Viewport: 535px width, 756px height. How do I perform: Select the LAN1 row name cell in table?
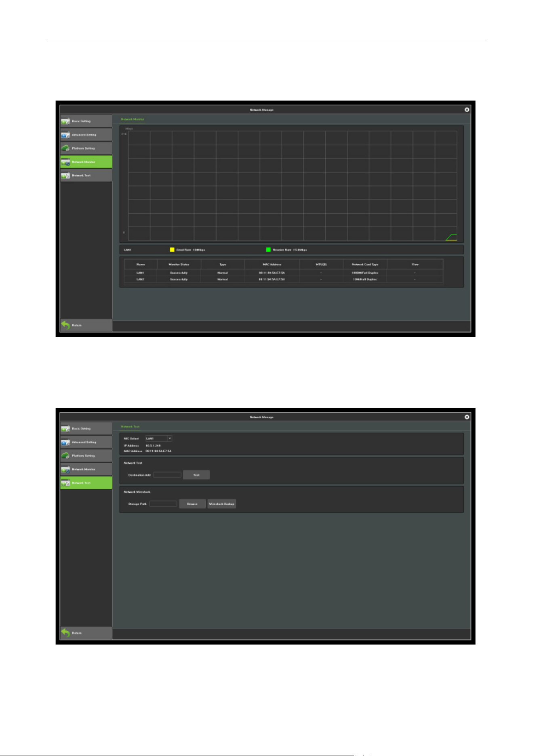pos(140,273)
